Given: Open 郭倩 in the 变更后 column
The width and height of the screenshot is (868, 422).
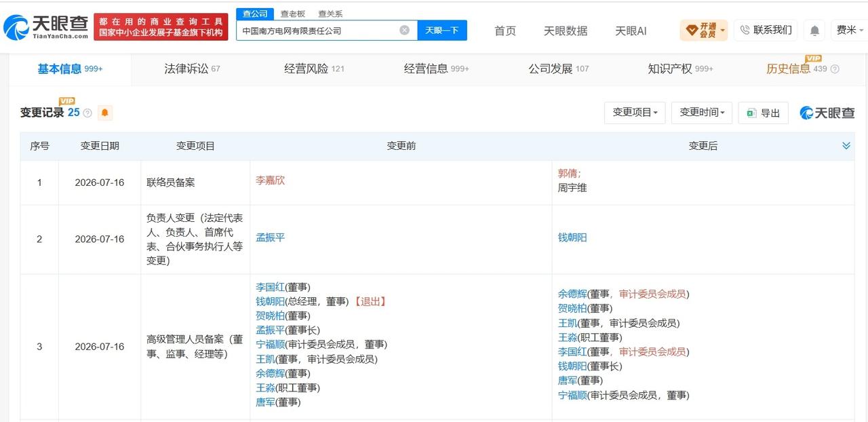Looking at the screenshot, I should 568,174.
